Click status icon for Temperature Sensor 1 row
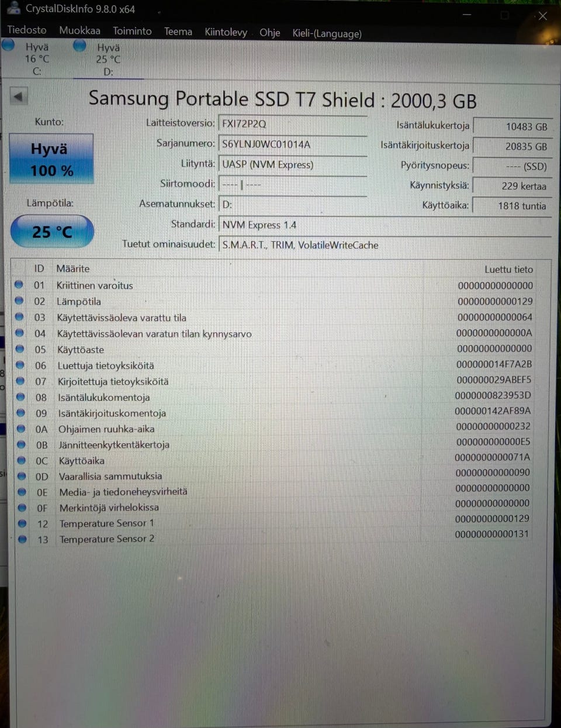 (22, 523)
